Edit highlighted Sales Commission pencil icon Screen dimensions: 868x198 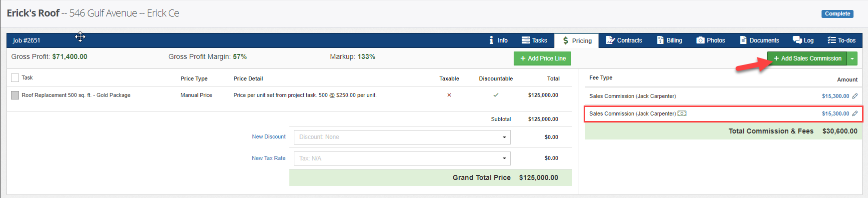(855, 113)
